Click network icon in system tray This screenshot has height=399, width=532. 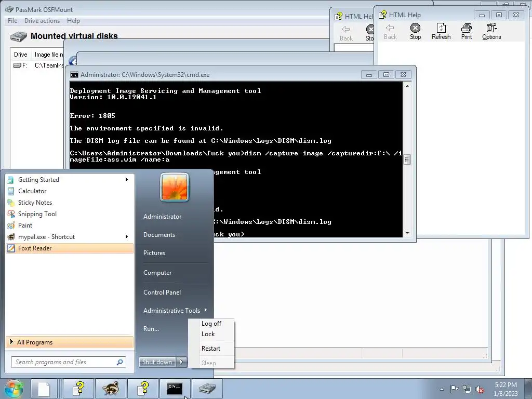tap(467, 389)
